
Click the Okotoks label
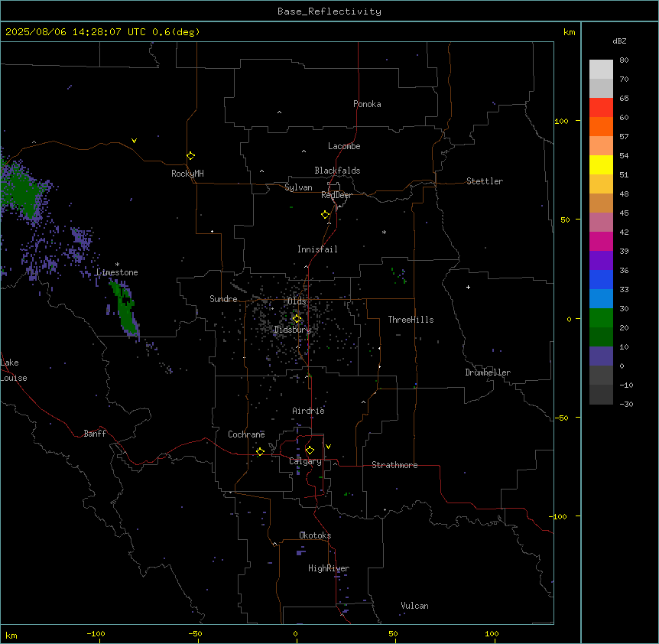click(x=315, y=535)
